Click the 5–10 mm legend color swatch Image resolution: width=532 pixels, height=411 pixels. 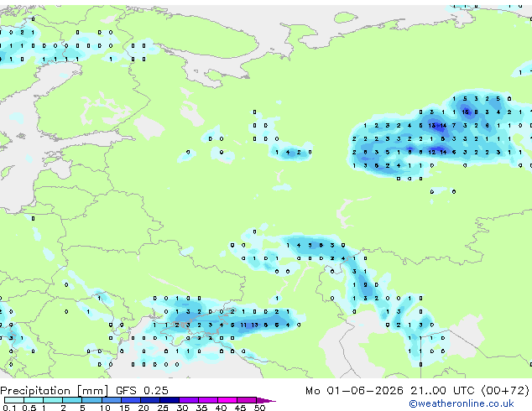[91, 400]
